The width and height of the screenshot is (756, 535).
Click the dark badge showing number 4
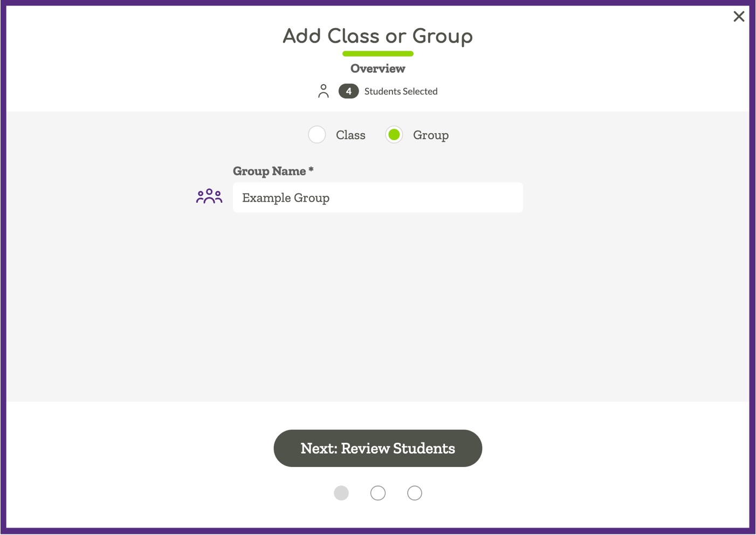[348, 91]
